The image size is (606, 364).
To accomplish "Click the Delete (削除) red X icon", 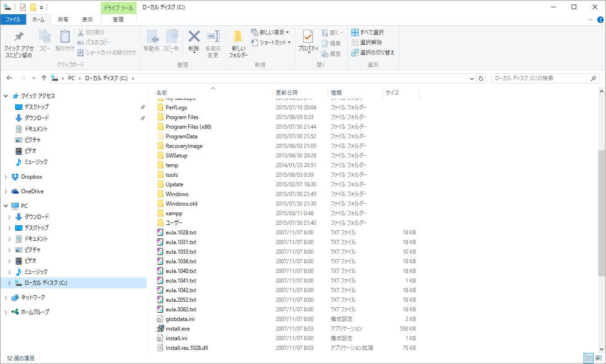I will click(194, 37).
